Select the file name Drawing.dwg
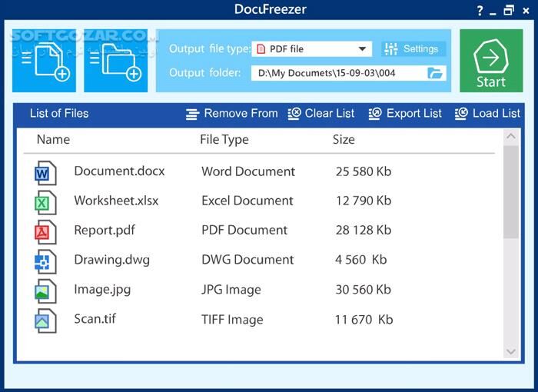 (x=112, y=260)
